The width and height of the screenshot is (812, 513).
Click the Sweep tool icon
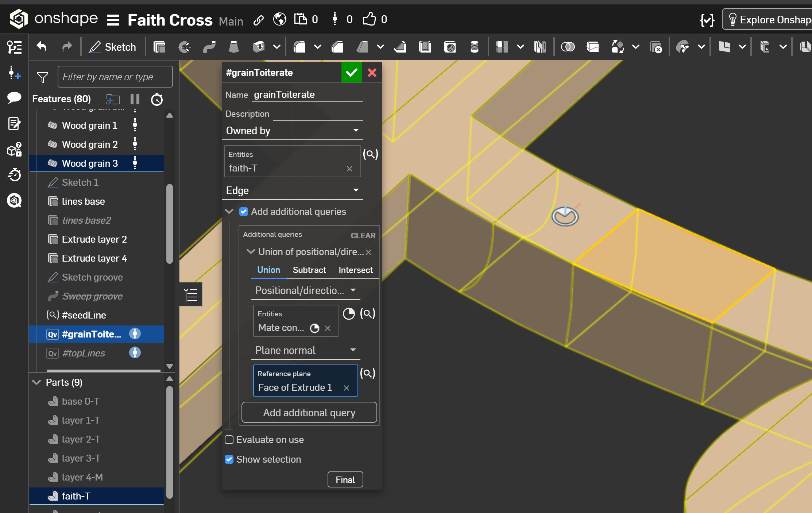pos(209,47)
